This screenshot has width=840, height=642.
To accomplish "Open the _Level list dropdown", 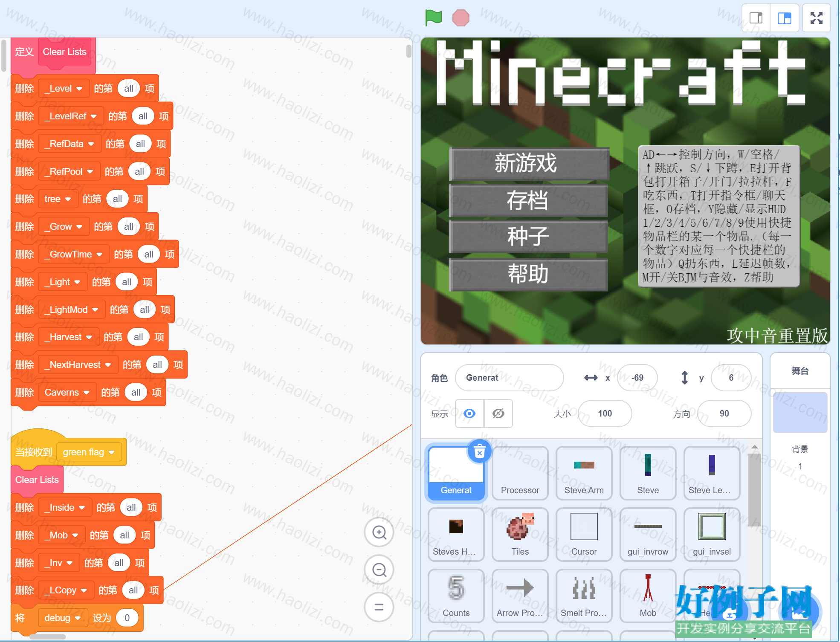I will 64,89.
